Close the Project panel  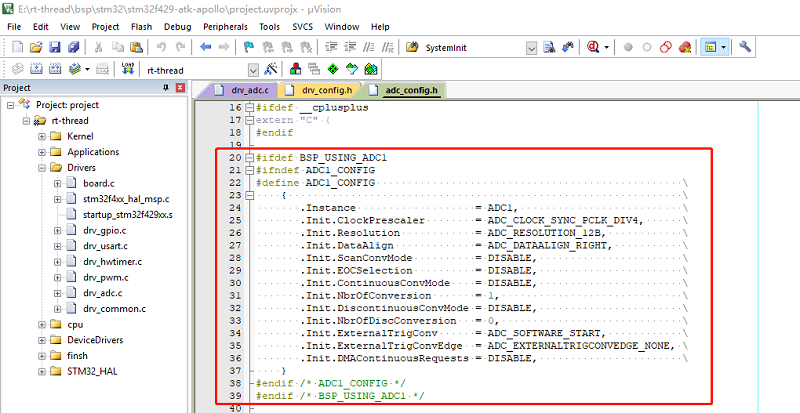[x=180, y=88]
